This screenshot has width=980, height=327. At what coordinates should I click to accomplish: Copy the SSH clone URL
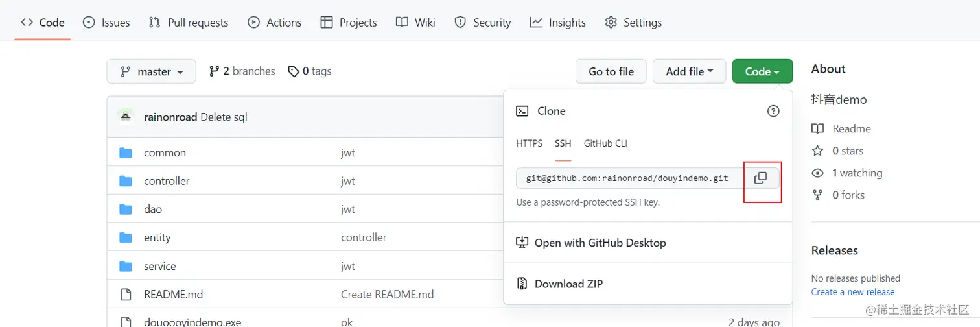click(761, 178)
